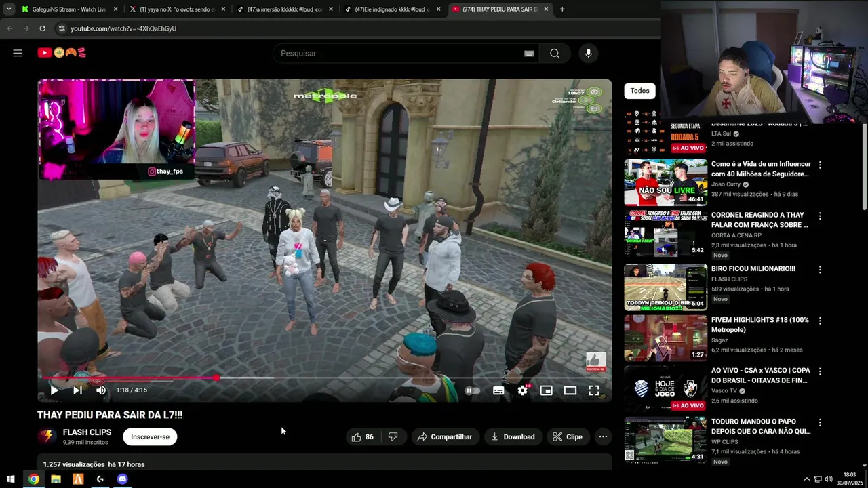Viewport: 868px width, 488px height.
Task: Switch to GalequiNS Stream Kick tab
Action: pyautogui.click(x=68, y=9)
